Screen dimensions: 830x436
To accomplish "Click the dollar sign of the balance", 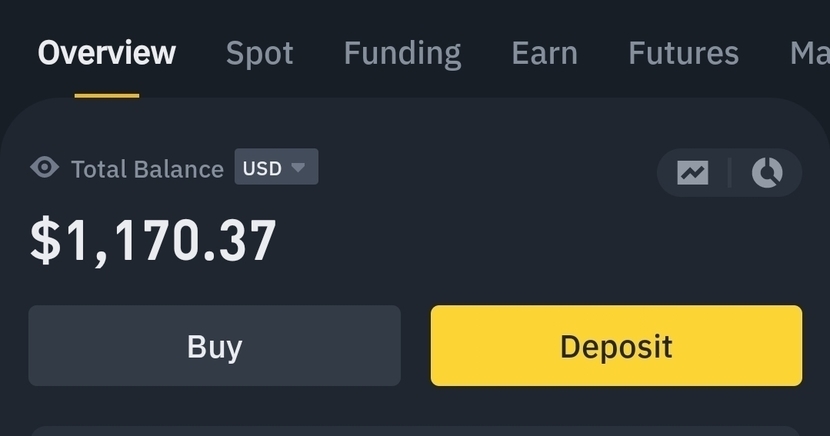I will point(44,241).
